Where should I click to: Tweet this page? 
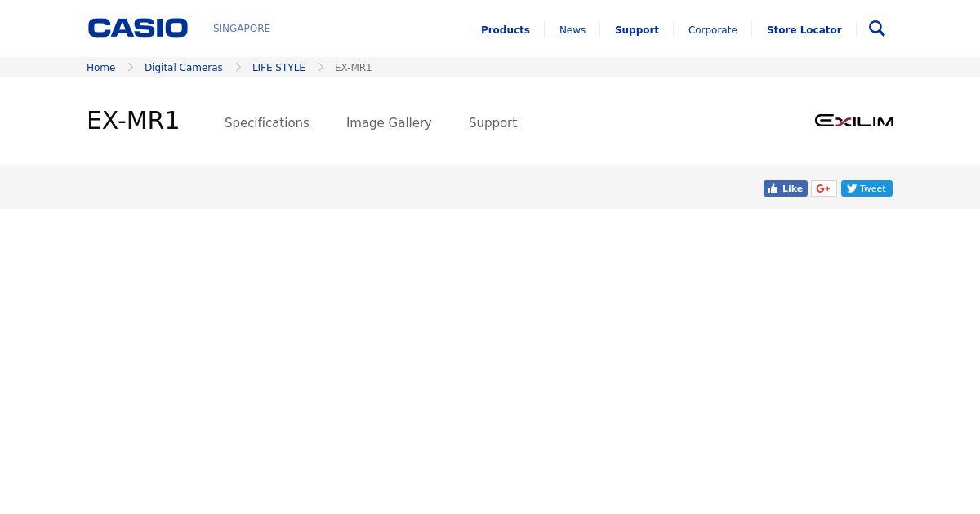pyautogui.click(x=866, y=188)
